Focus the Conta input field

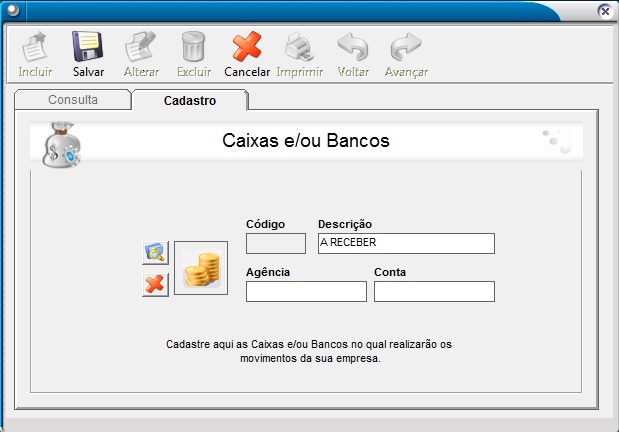point(434,291)
